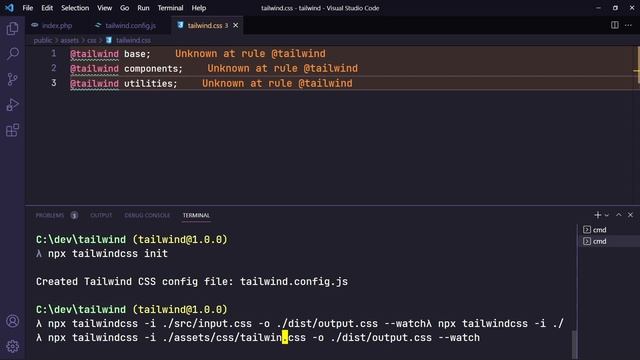The width and height of the screenshot is (640, 360).
Task: Open the Help menu
Action: coord(199,8)
